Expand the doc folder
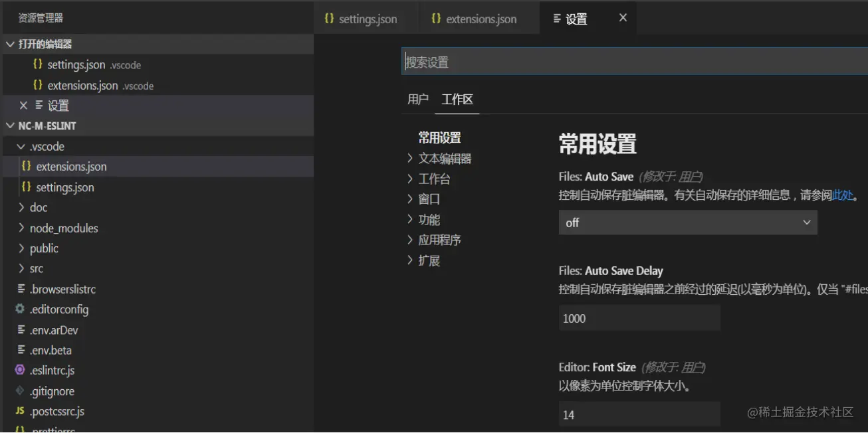The image size is (868, 433). point(21,207)
